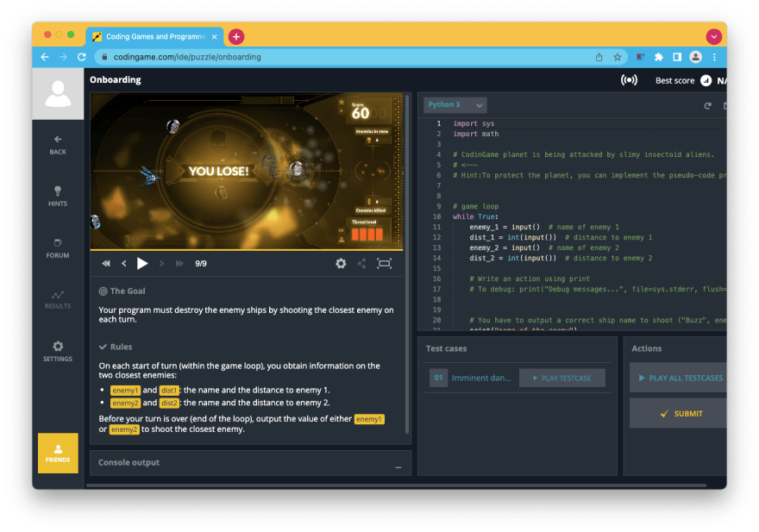Close the Coding Games tab
Viewport: 759px width, 532px height.
pyautogui.click(x=214, y=37)
